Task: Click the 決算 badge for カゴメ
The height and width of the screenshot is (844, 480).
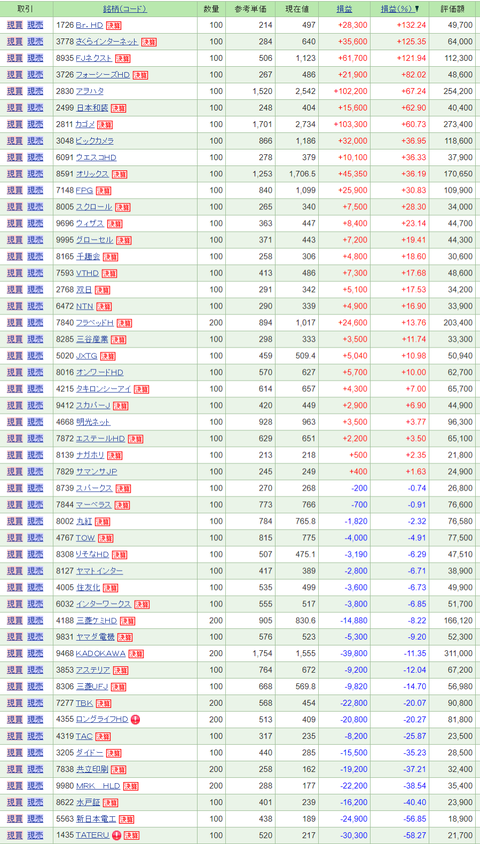Action: pyautogui.click(x=105, y=125)
